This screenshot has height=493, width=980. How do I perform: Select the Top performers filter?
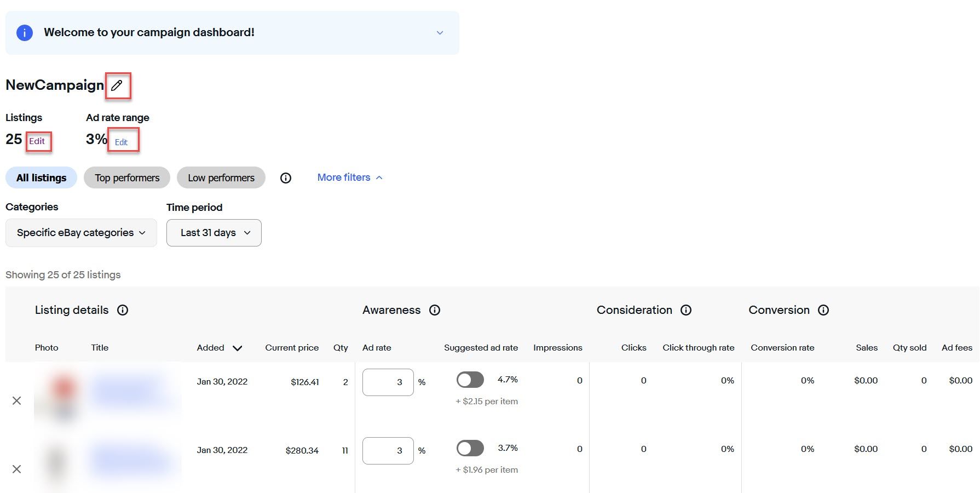coord(127,178)
